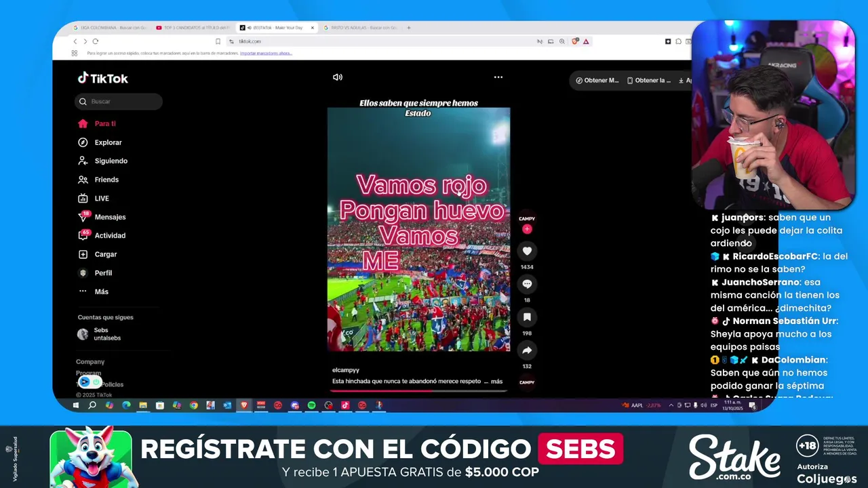Open the AAPL stock widget in taskbar
Viewport: 868px width, 488px height.
pos(641,405)
